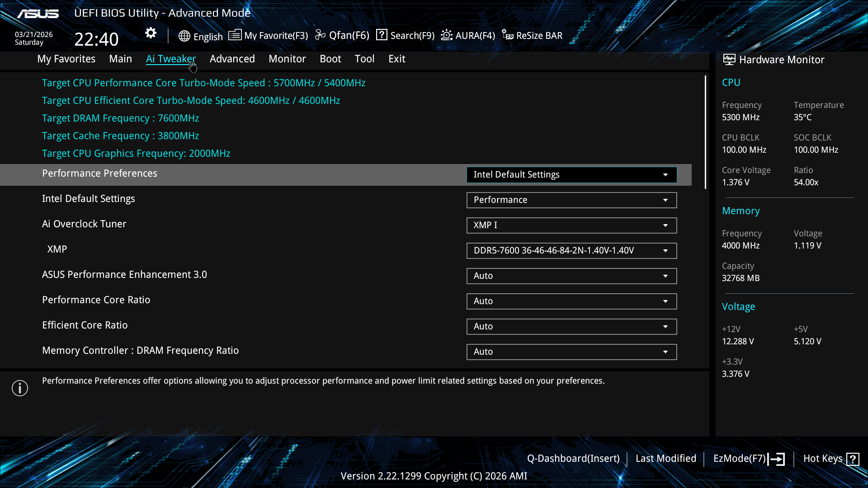The height and width of the screenshot is (488, 868).
Task: Switch to EzMode(F7) via arrow icon
Action: [777, 459]
